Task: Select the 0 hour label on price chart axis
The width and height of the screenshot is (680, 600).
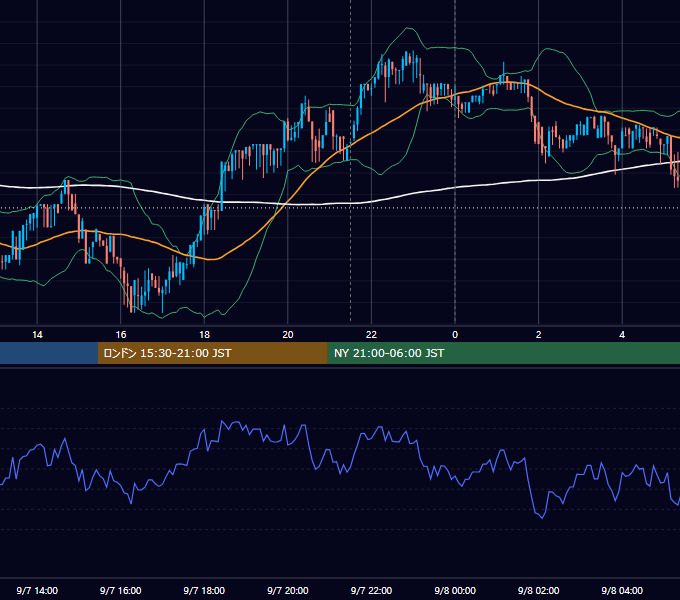Action: coord(455,335)
